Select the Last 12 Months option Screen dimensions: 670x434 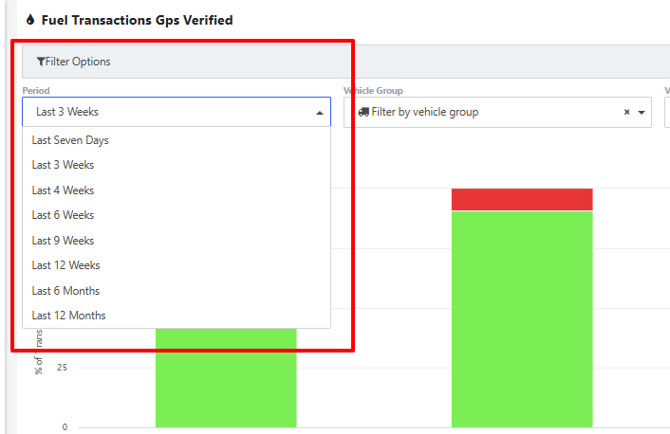pyautogui.click(x=69, y=315)
